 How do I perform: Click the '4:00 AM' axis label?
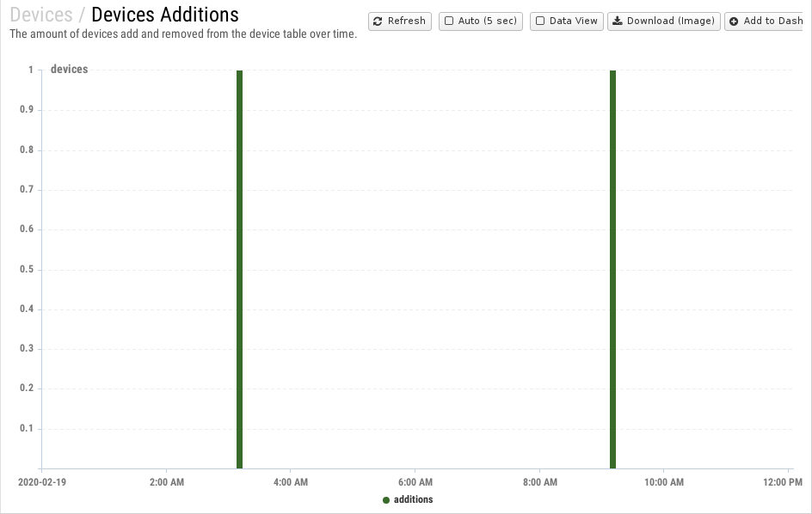291,482
